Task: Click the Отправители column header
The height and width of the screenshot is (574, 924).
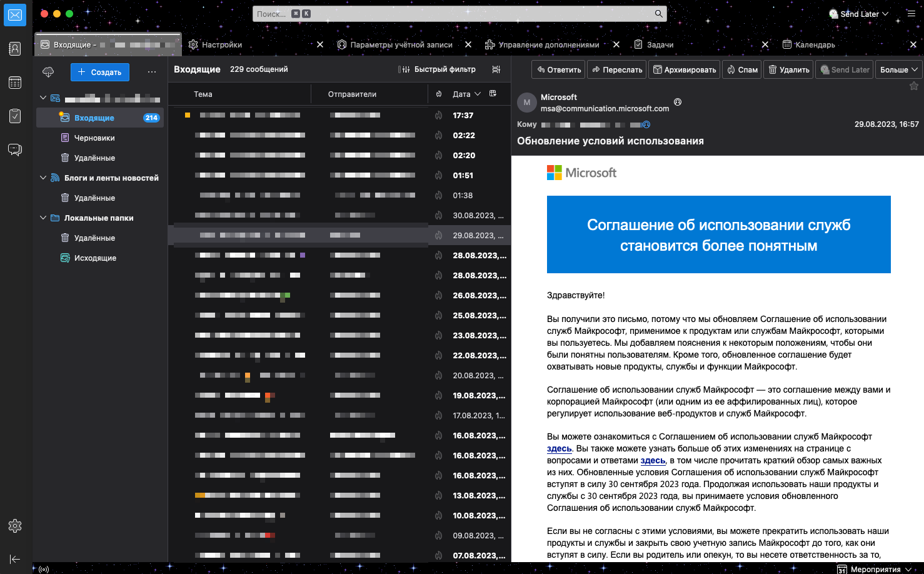Action: click(x=352, y=94)
